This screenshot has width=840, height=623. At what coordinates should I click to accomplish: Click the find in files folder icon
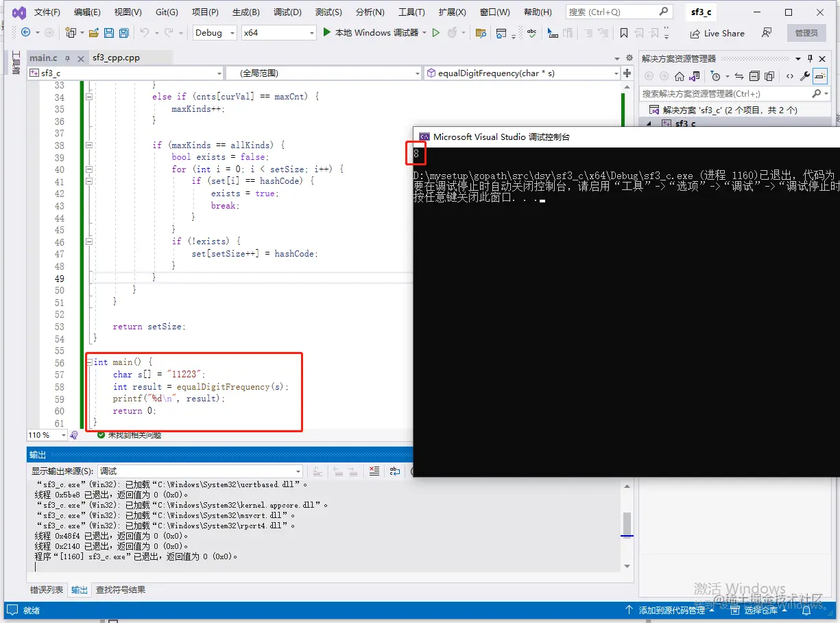[481, 32]
